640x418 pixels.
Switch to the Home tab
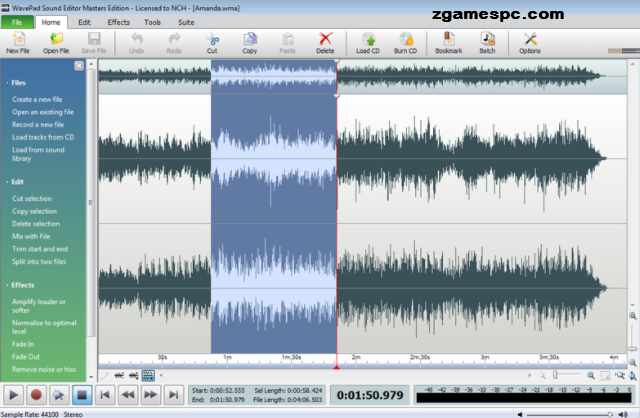pos(51,22)
